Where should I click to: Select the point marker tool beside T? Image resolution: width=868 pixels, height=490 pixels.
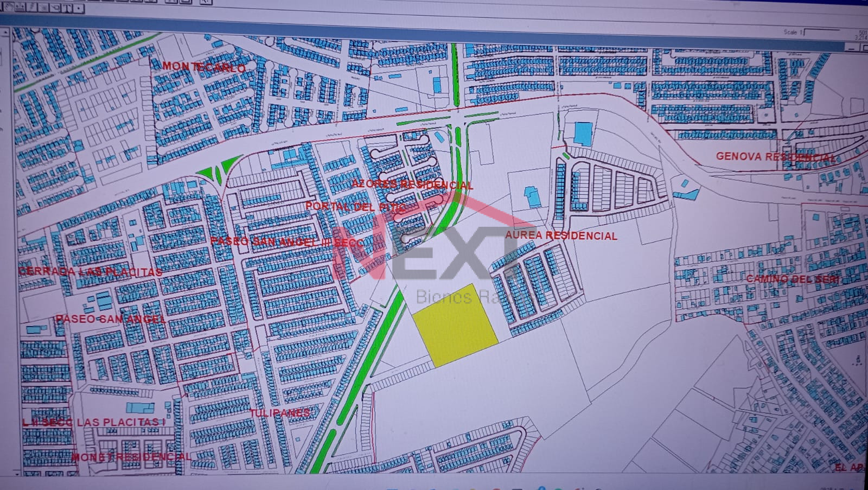pyautogui.click(x=79, y=9)
